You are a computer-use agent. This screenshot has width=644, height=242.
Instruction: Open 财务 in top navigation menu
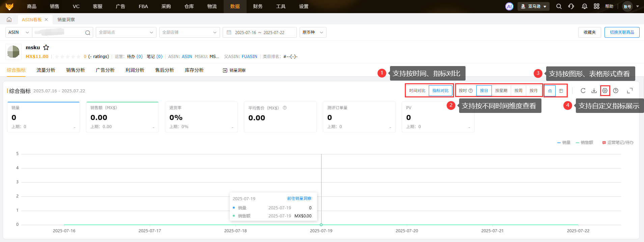tap(258, 6)
